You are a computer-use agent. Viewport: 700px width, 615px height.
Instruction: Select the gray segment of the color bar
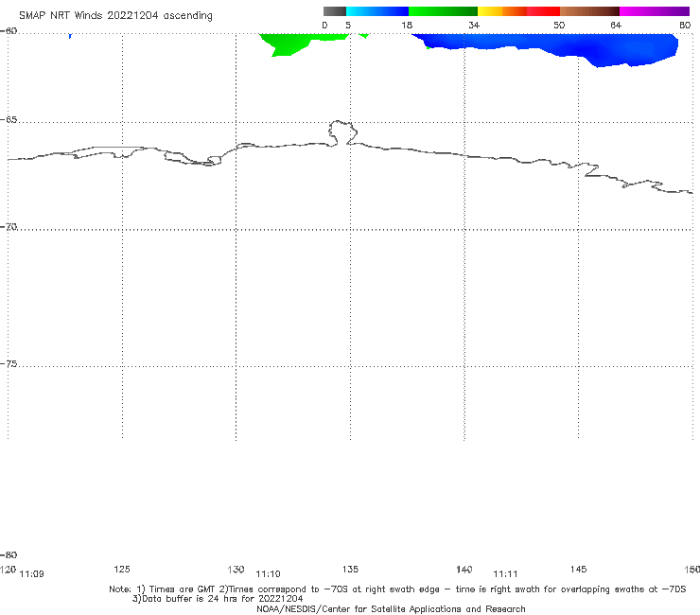click(335, 11)
